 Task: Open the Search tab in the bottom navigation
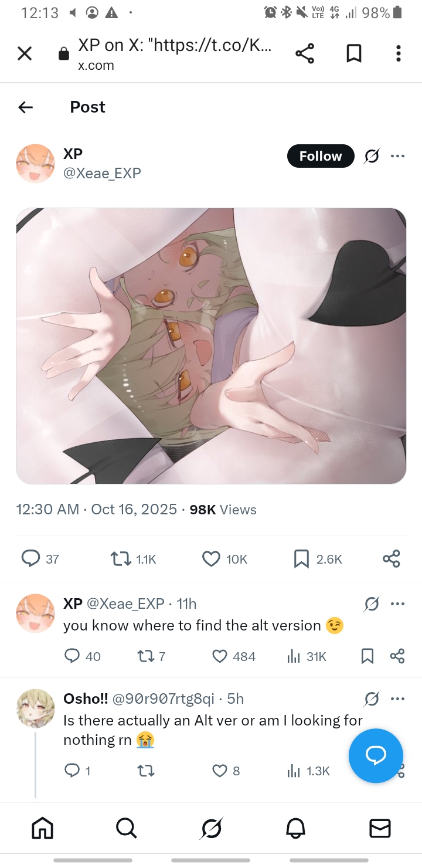coord(127,828)
